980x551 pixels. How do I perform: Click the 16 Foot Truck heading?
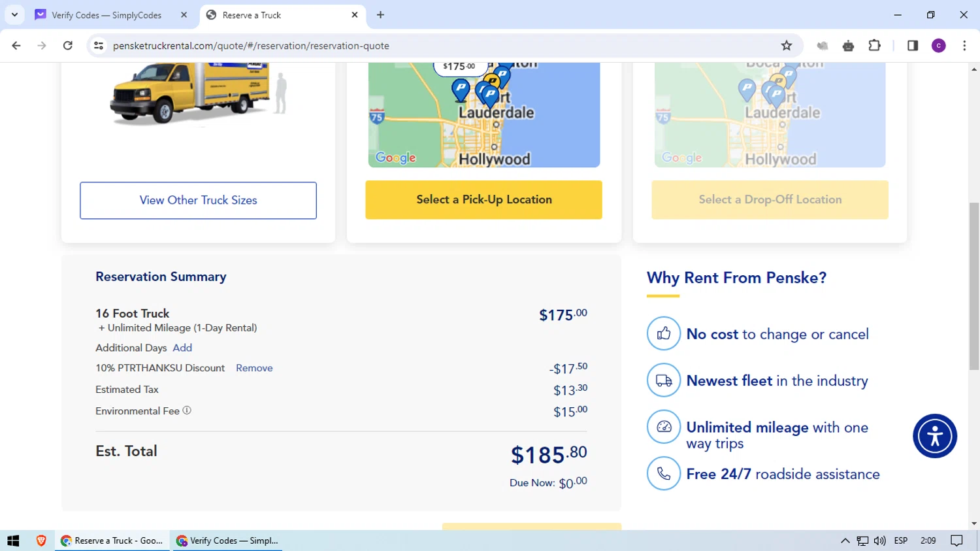click(x=132, y=314)
